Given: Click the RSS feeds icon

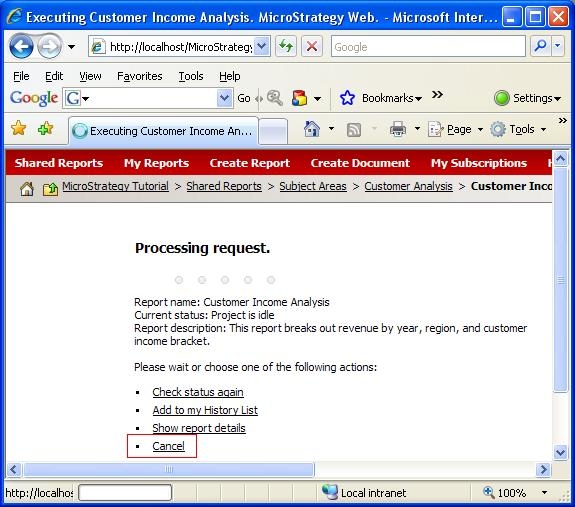Looking at the screenshot, I should [354, 130].
